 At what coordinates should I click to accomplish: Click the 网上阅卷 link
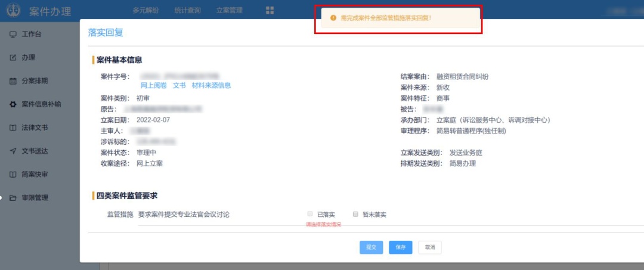coord(153,86)
